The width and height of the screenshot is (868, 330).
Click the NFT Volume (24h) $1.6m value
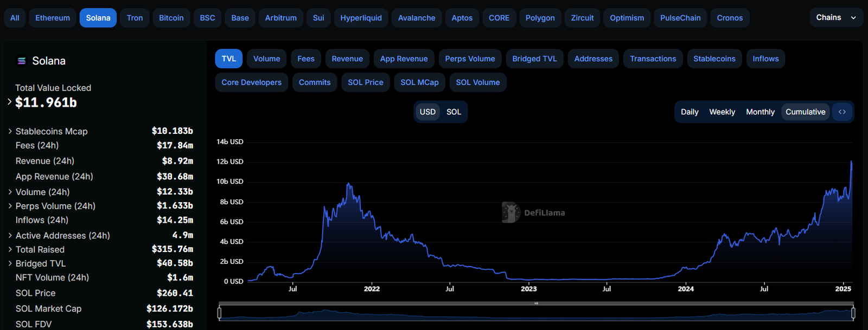pos(180,277)
